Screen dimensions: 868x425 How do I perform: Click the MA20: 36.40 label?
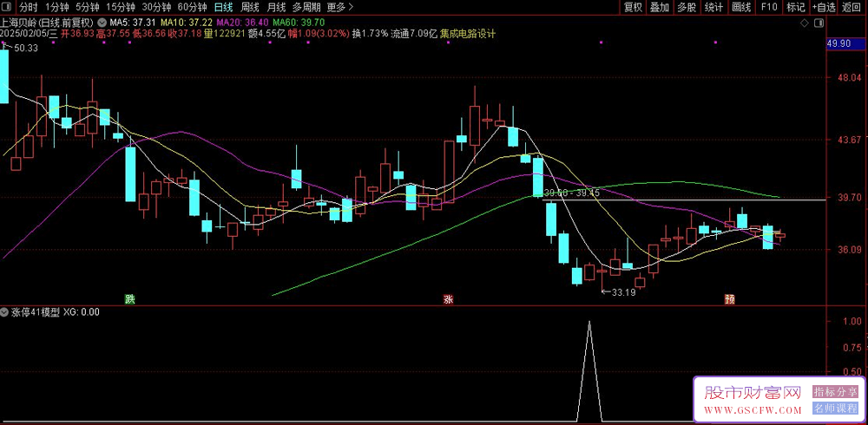click(242, 23)
